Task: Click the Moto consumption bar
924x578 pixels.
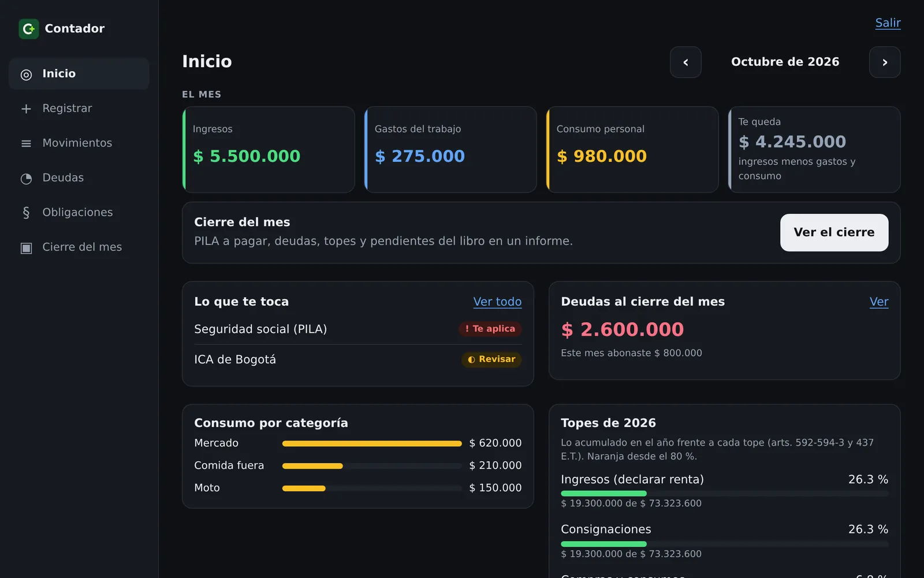Action: [x=372, y=488]
